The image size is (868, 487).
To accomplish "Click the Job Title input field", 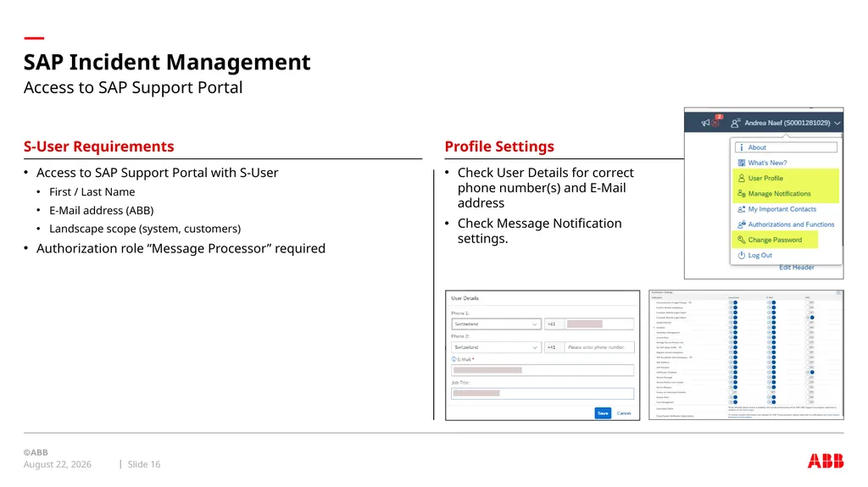I will (x=542, y=394).
